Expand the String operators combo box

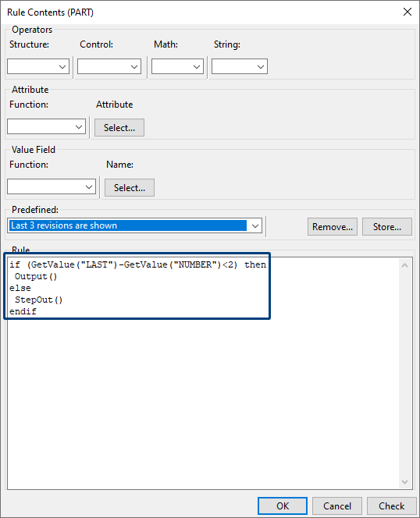point(240,67)
